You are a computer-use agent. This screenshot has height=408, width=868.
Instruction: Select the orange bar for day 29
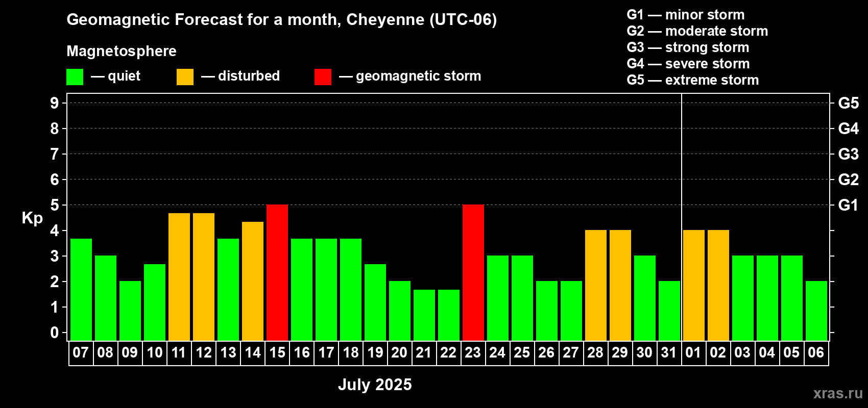[x=620, y=285]
